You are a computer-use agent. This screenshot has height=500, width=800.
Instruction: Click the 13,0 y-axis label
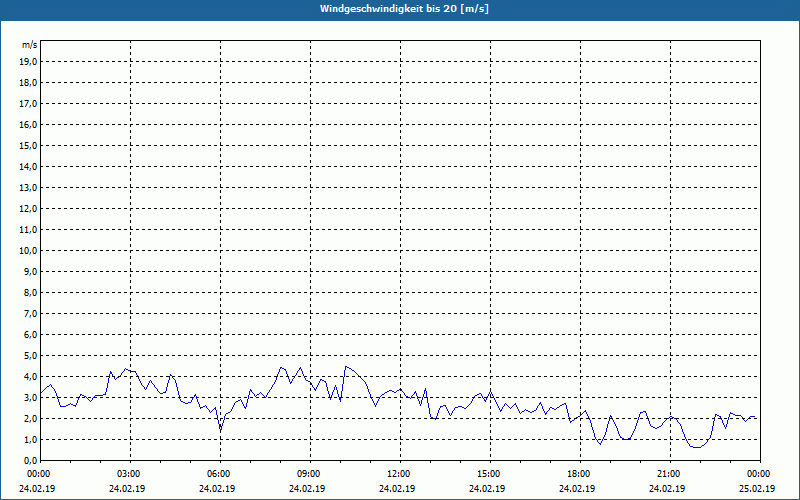tap(28, 188)
